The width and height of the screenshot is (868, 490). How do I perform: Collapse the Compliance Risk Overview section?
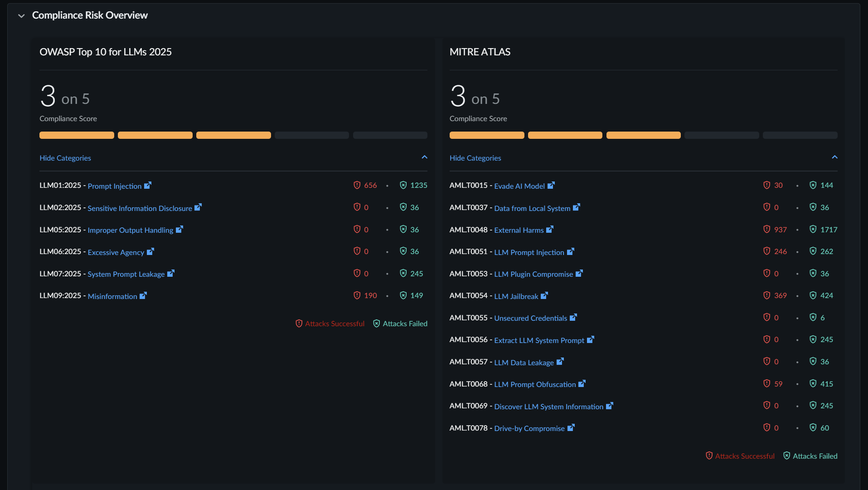click(21, 16)
